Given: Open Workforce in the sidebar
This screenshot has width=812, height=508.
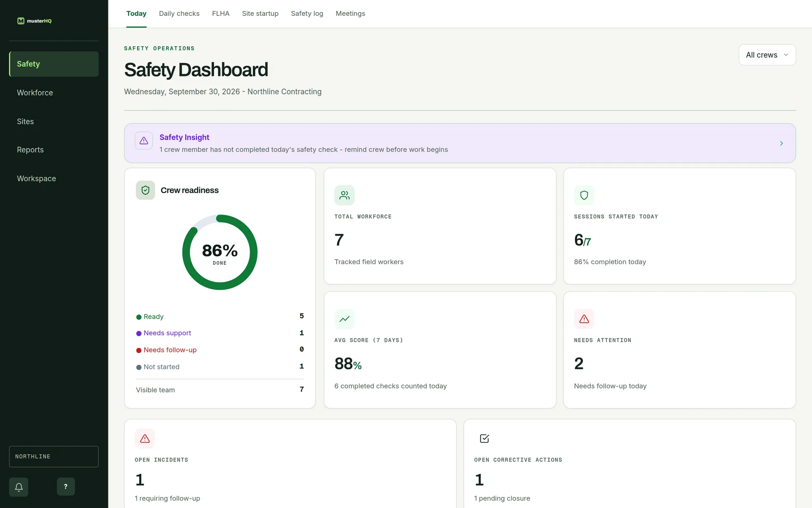Looking at the screenshot, I should click(54, 93).
